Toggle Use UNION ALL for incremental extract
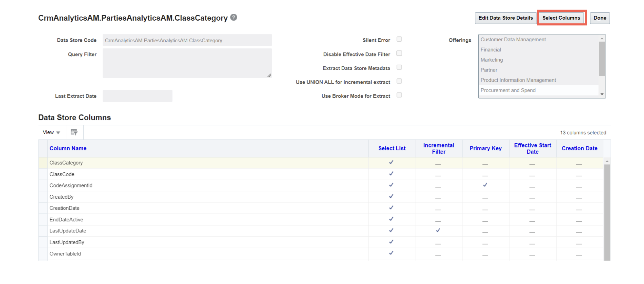 point(399,81)
